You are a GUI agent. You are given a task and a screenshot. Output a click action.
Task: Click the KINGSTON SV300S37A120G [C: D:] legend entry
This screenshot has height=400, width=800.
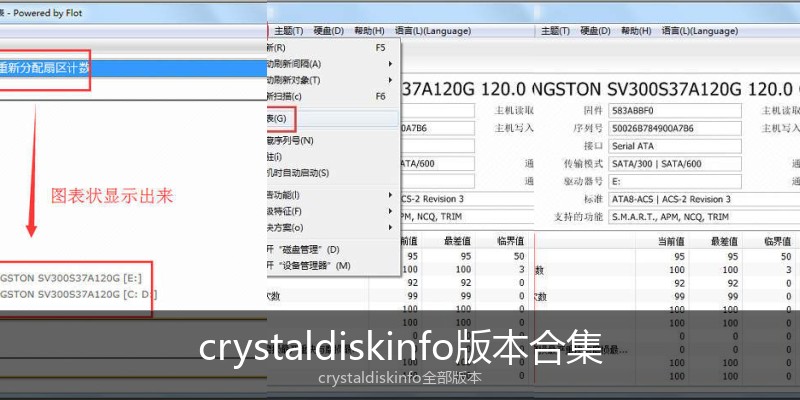tap(79, 294)
